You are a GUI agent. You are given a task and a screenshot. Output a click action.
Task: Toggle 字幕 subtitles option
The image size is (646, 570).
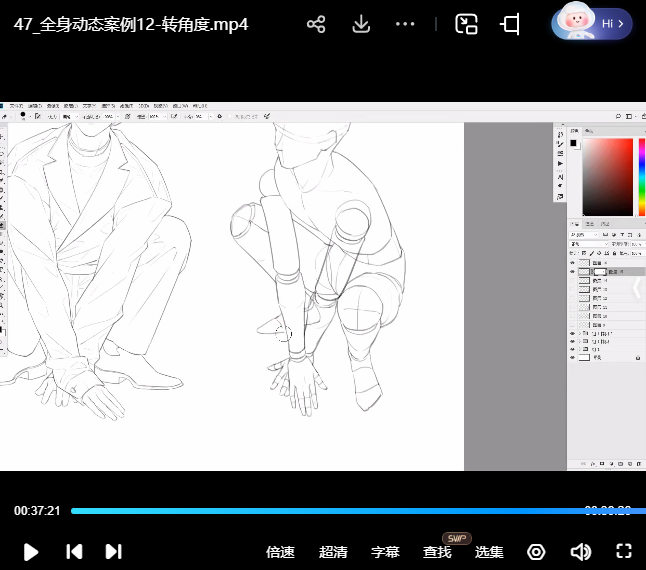tap(385, 552)
